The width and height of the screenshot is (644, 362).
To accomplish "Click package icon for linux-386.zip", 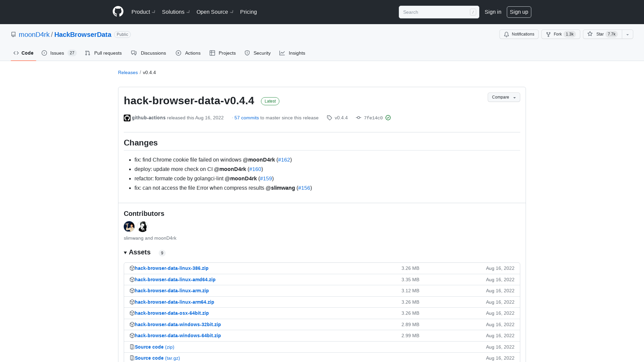I will click(x=132, y=268).
